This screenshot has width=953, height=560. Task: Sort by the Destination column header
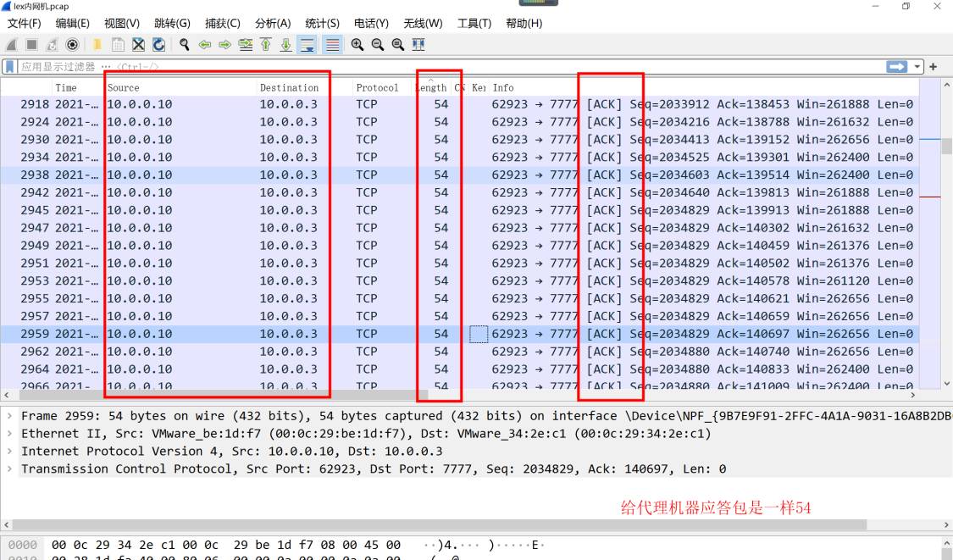coord(290,87)
